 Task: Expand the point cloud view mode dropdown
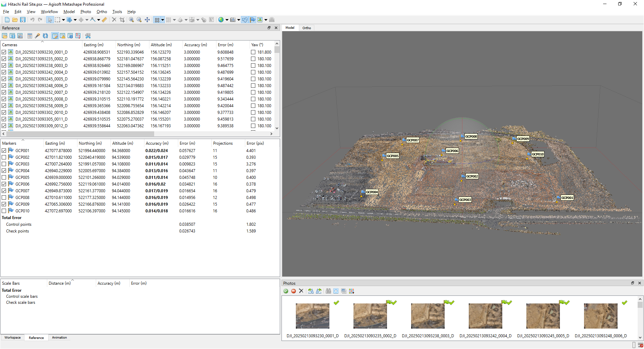click(163, 20)
